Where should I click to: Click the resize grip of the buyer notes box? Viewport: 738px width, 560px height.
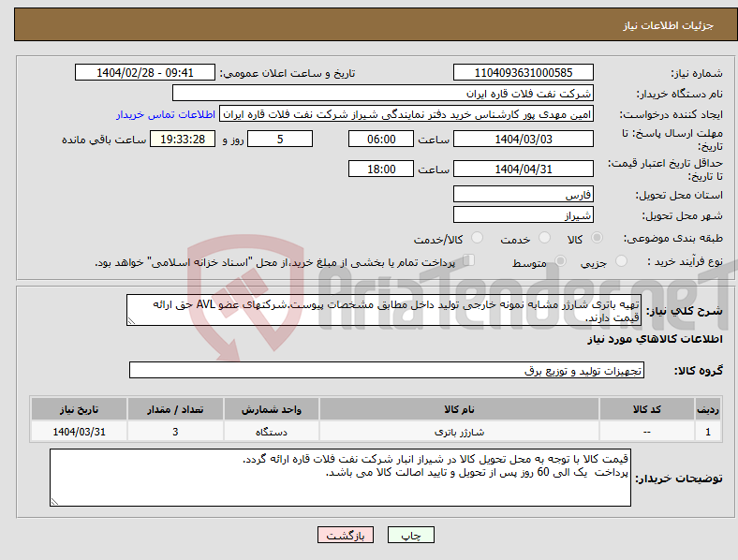tap(54, 502)
